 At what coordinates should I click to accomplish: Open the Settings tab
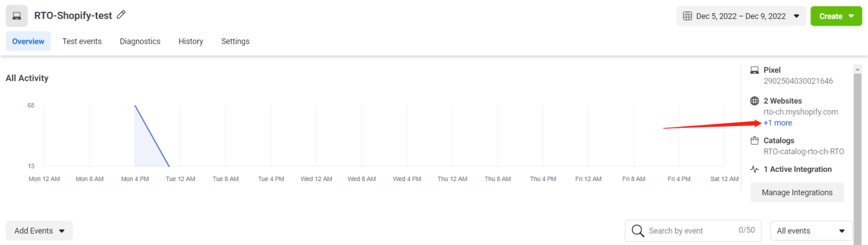(235, 41)
